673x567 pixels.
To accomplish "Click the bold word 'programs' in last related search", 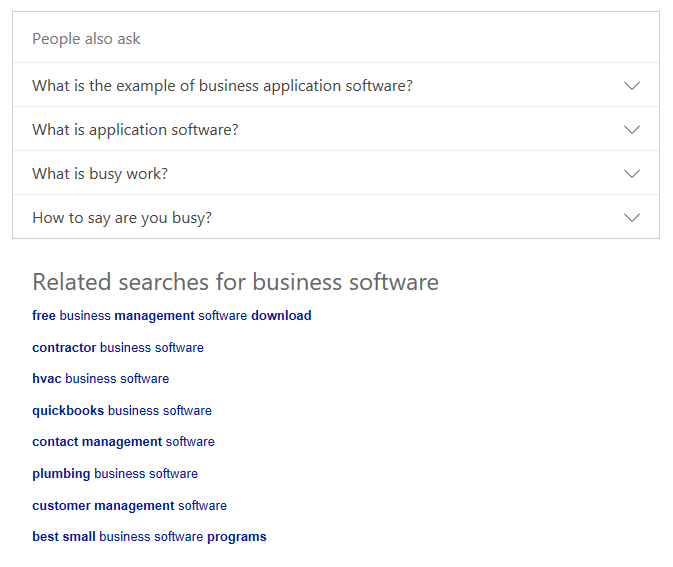I will 237,537.
